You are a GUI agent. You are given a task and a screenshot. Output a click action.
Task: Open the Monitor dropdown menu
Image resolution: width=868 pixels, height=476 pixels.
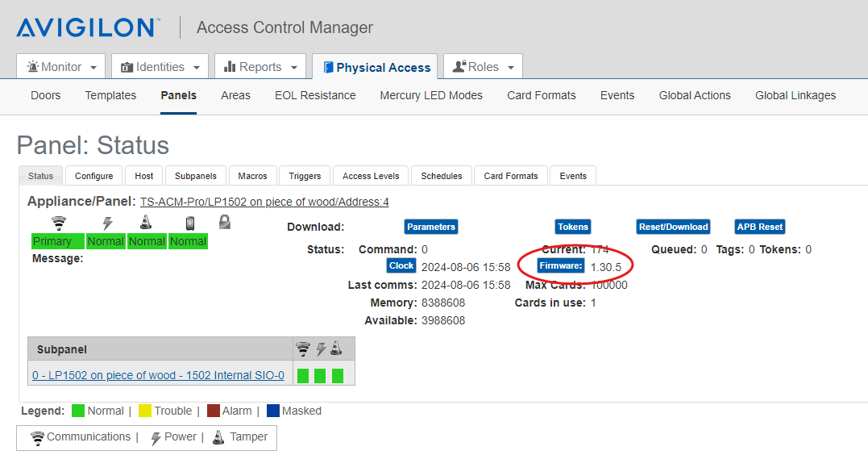(x=60, y=66)
